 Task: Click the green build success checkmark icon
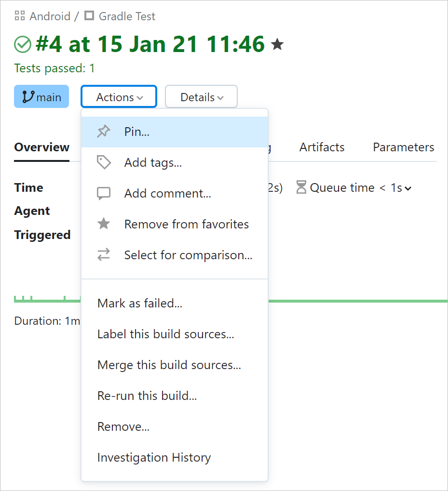[x=22, y=44]
